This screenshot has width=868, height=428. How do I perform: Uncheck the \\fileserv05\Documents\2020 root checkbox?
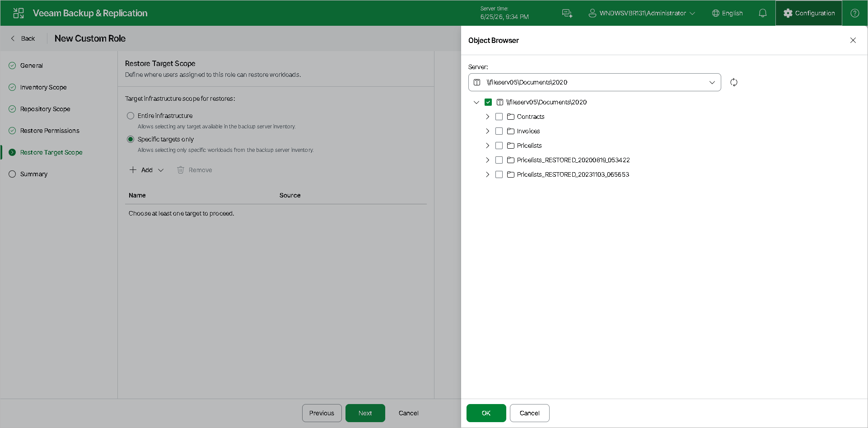488,102
